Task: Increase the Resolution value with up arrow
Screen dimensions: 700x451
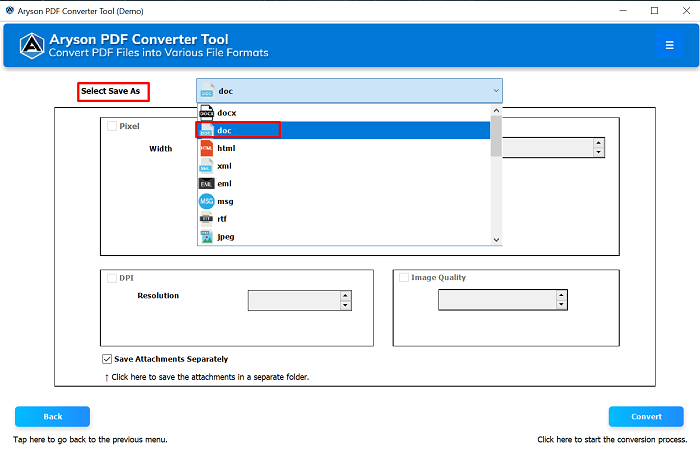Action: click(x=346, y=296)
